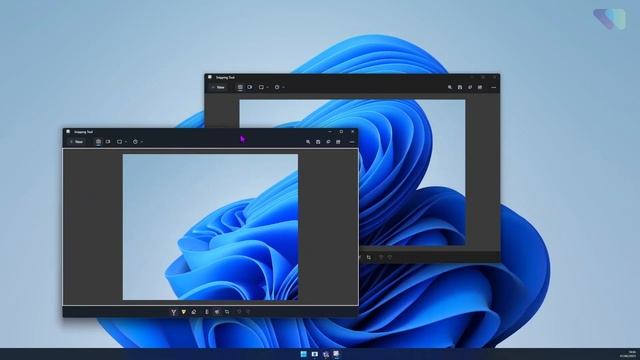
Task: Select the yellow highlighter tool in front window
Action: coord(184,312)
